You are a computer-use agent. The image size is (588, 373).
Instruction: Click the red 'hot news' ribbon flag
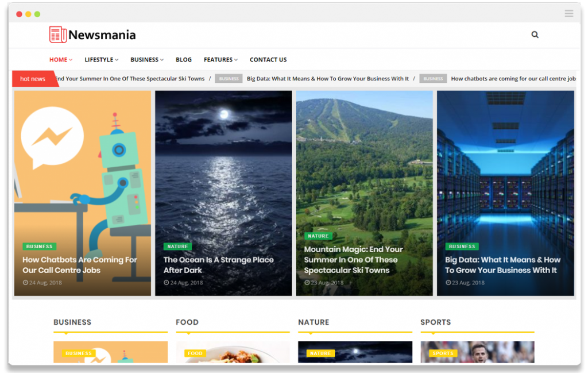pos(32,79)
